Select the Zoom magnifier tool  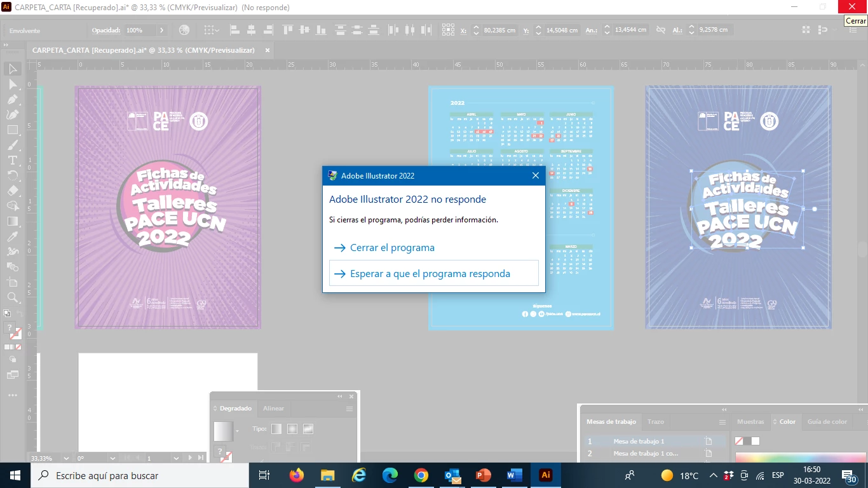13,297
